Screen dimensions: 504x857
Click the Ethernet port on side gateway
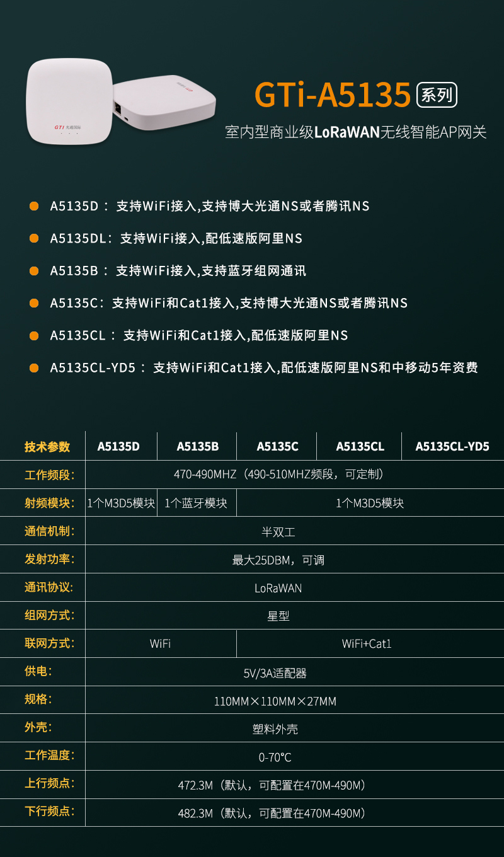(117, 106)
